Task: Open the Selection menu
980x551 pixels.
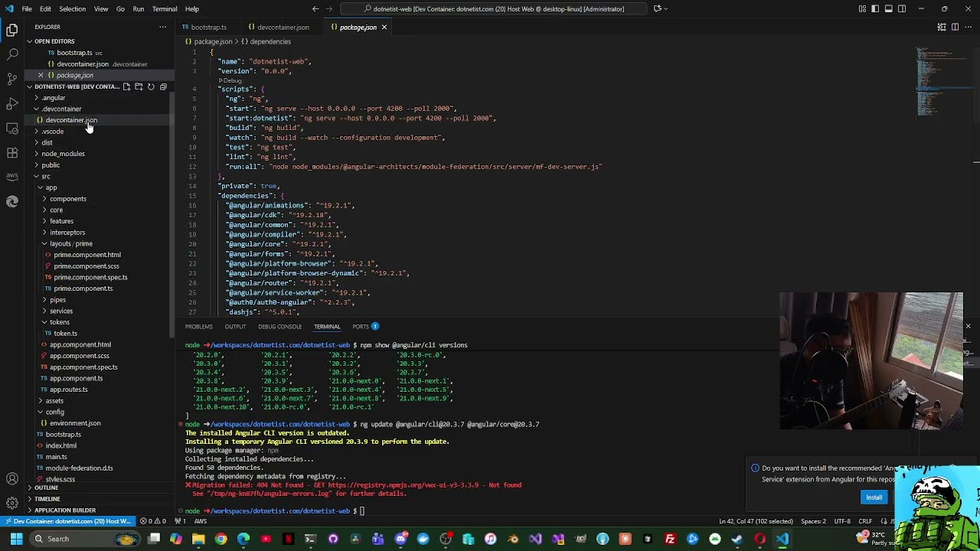Action: 72,8
